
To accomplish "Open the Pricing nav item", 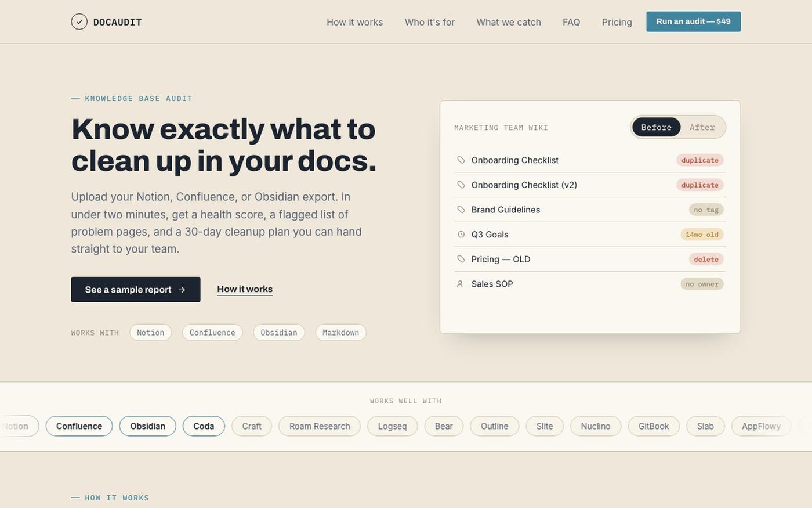I will point(617,22).
